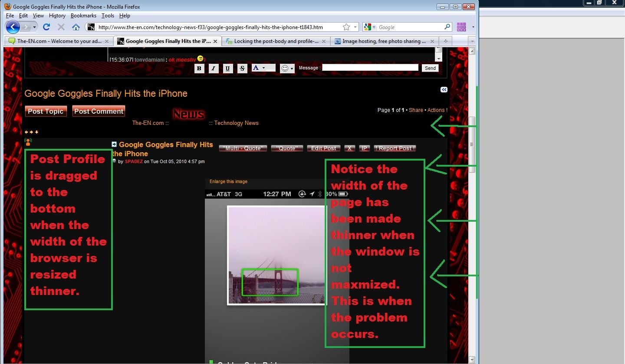Click the page vertical scrollbar thumb
The height and width of the screenshot is (364, 625).
(x=472, y=144)
